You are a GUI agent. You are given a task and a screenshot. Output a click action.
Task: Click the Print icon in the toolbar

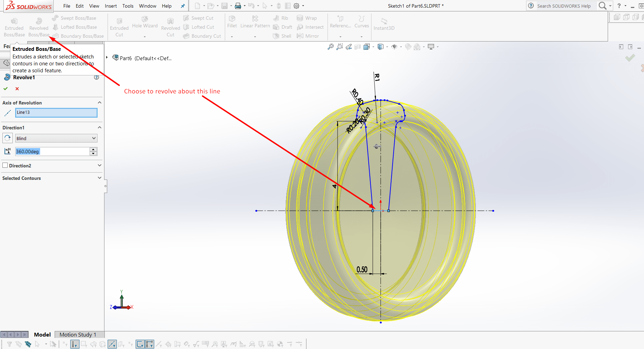[238, 6]
